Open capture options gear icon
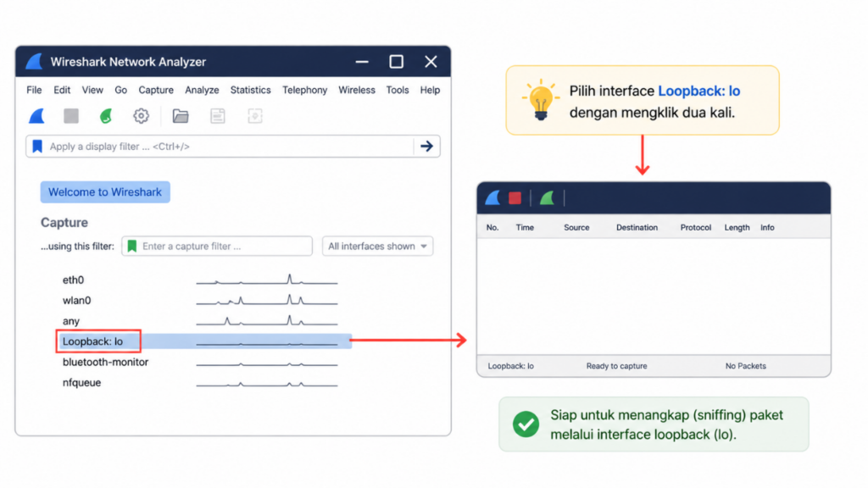Screen dimensions: 868x488 [x=142, y=116]
